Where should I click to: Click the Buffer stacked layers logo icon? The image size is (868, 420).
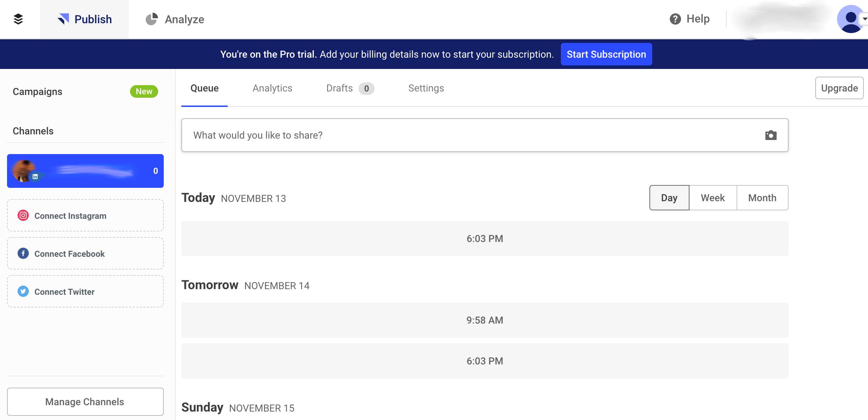[x=18, y=19]
